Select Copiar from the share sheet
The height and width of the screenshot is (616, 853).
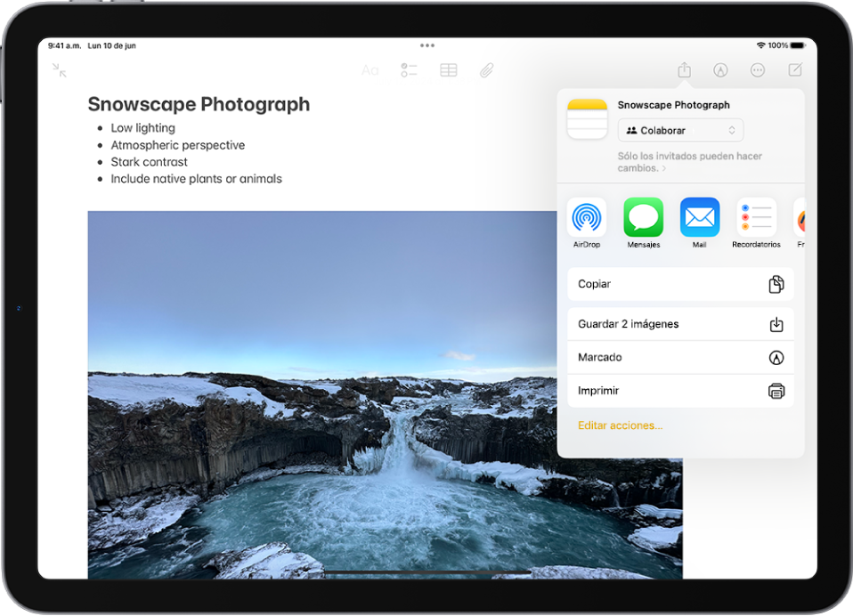click(x=680, y=283)
